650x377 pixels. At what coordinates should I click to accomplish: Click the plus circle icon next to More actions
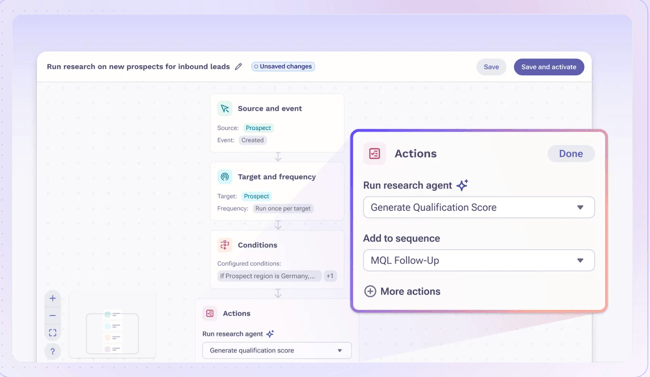[370, 292]
